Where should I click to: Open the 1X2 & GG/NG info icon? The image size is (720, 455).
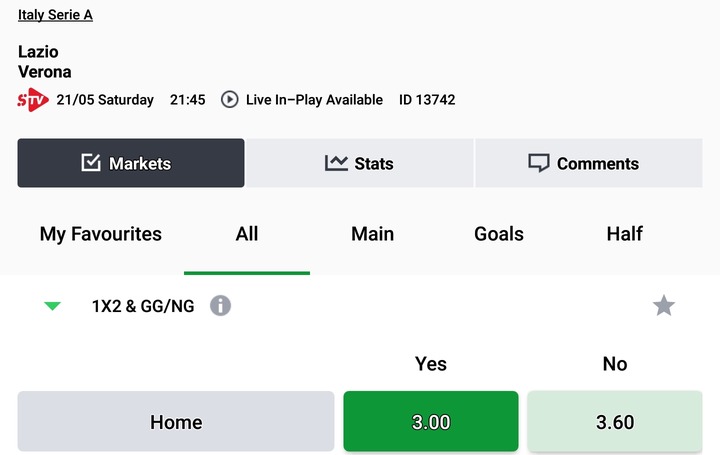click(x=220, y=306)
